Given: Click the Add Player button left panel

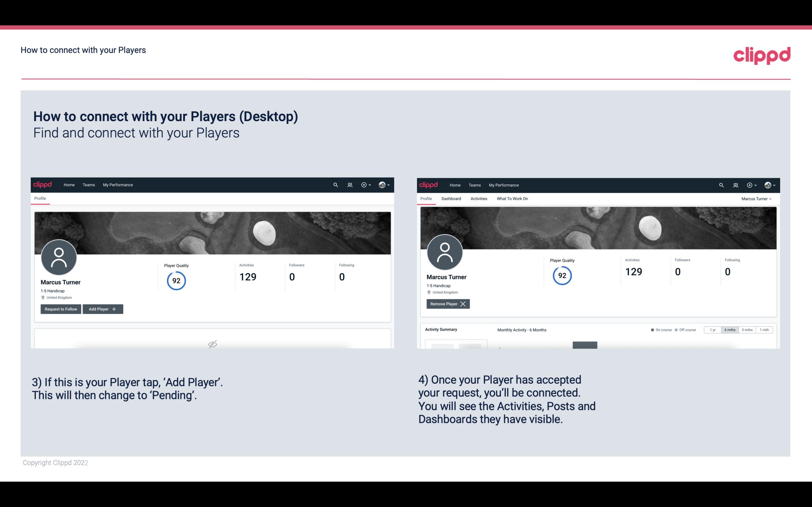Looking at the screenshot, I should click(x=103, y=308).
